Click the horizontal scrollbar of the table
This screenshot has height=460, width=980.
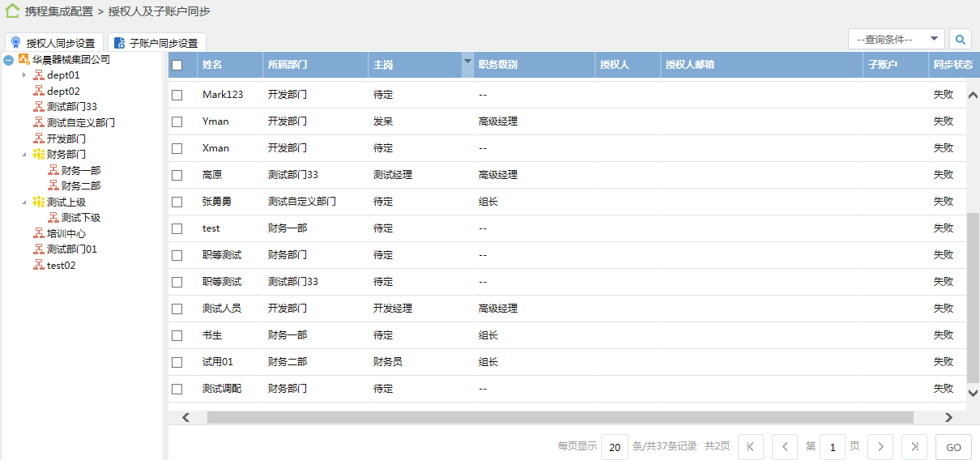pyautogui.click(x=559, y=417)
